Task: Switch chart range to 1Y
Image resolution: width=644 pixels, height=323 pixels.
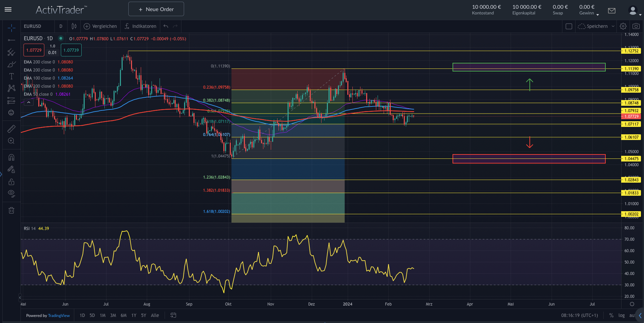Action: (134, 316)
